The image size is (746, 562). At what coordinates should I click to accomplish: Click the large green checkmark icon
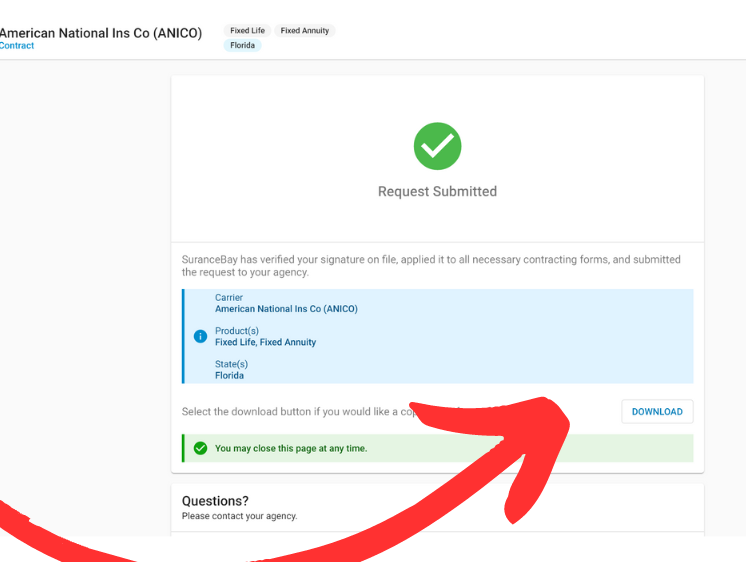tap(437, 146)
